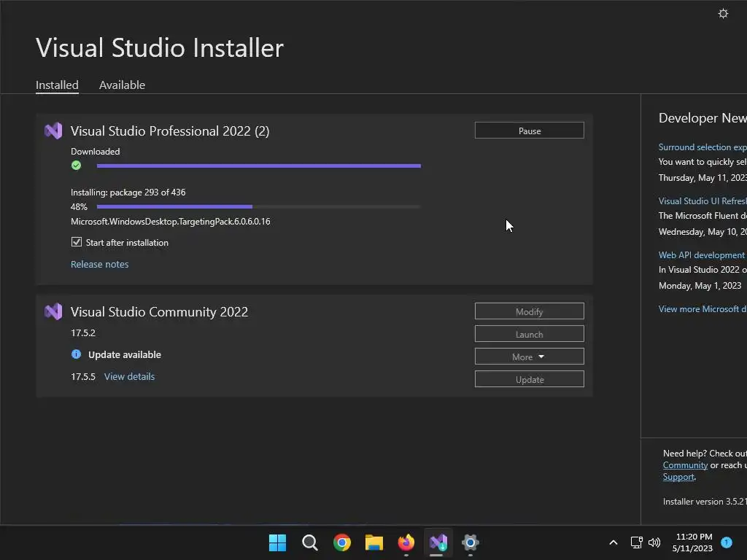Open File Explorer from the taskbar

374,542
